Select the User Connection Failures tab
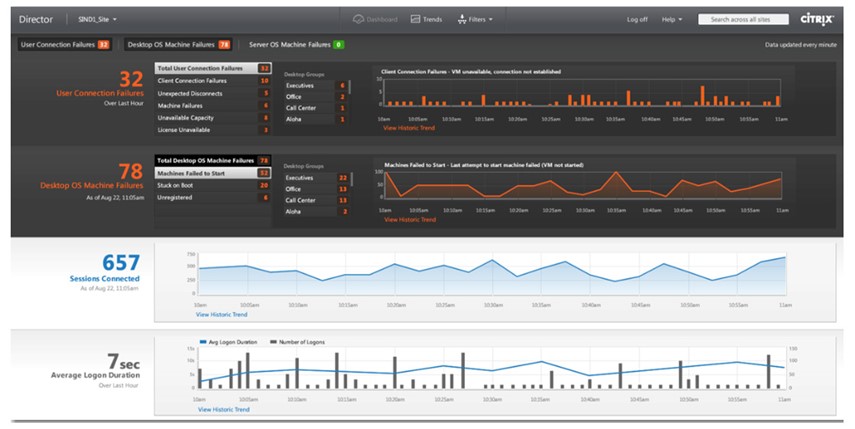This screenshot has width=855, height=429. [65, 45]
